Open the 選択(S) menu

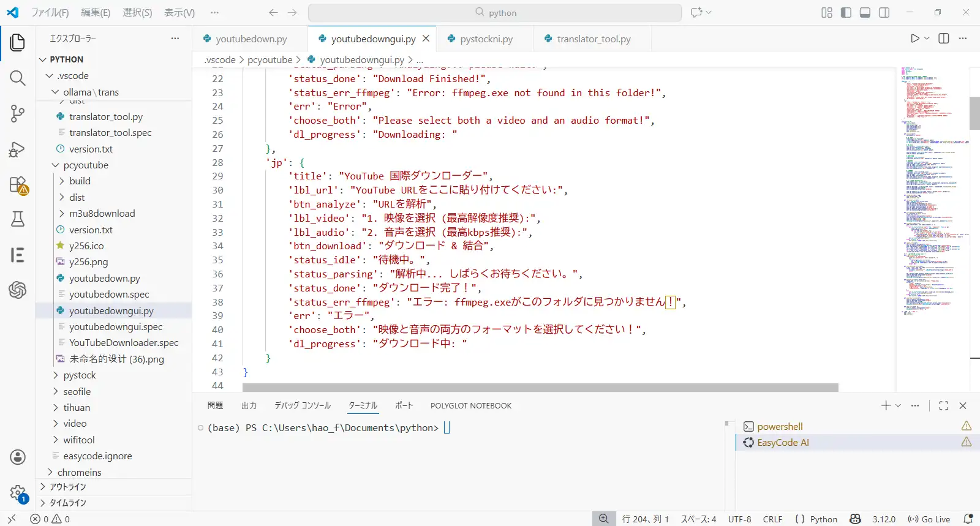pyautogui.click(x=137, y=12)
